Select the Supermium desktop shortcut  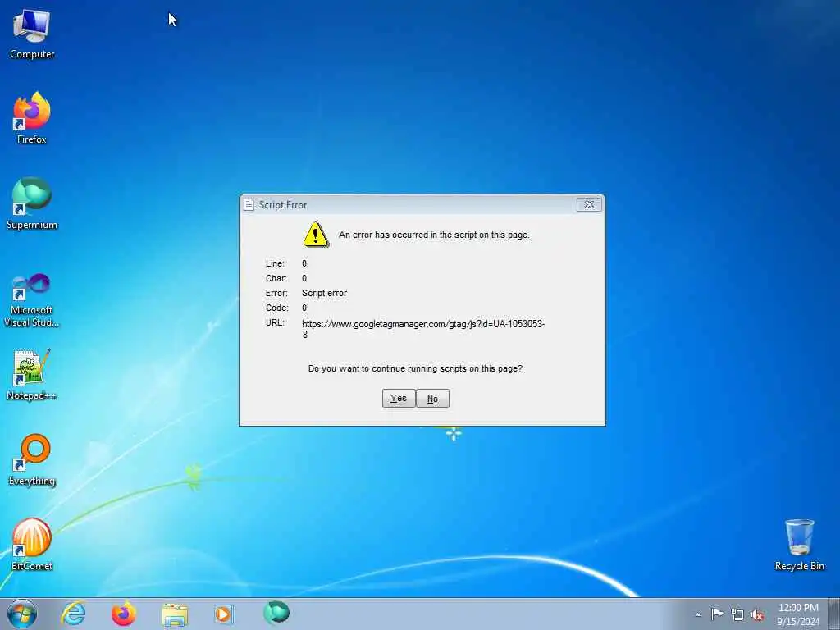click(x=32, y=203)
